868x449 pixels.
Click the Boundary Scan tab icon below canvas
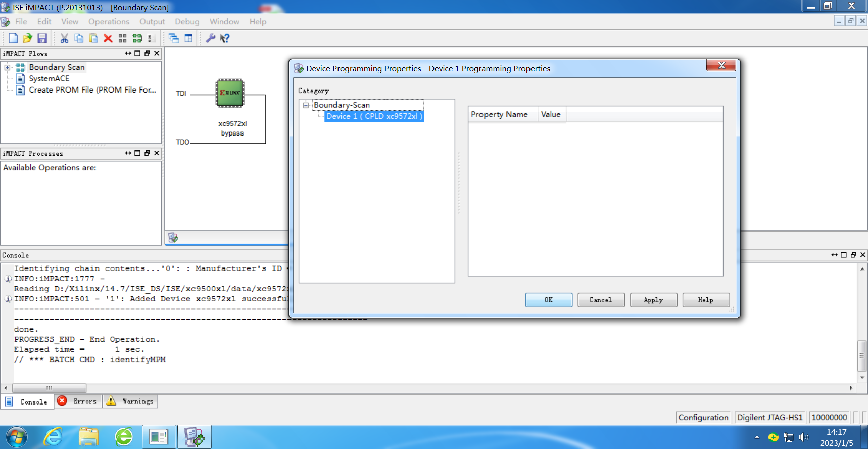click(173, 237)
